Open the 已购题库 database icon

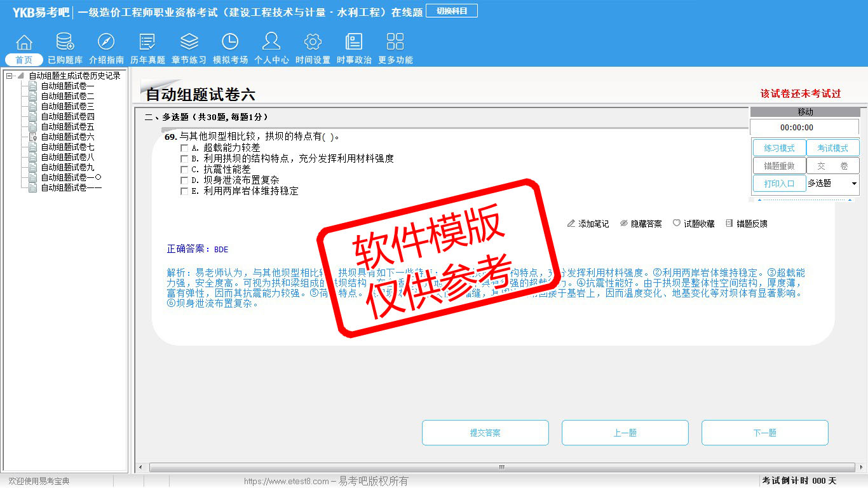click(x=65, y=43)
